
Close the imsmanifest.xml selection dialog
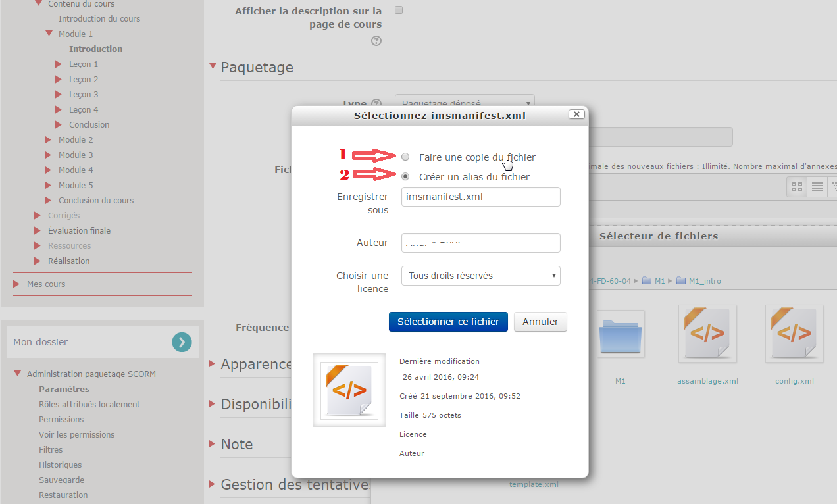tap(576, 114)
